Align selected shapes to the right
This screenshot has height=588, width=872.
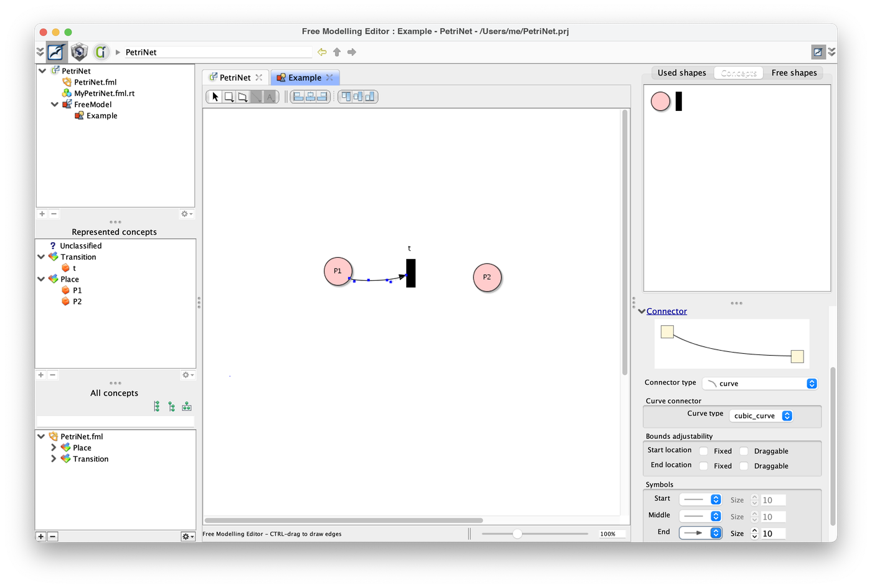click(322, 97)
